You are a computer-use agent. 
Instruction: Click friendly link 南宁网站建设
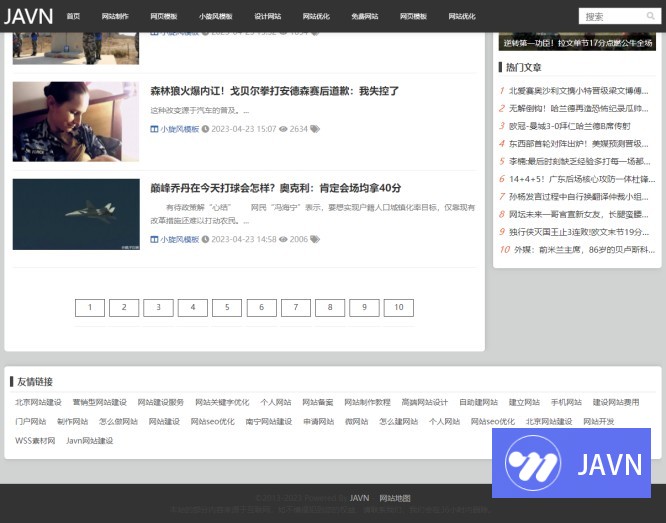268,421
